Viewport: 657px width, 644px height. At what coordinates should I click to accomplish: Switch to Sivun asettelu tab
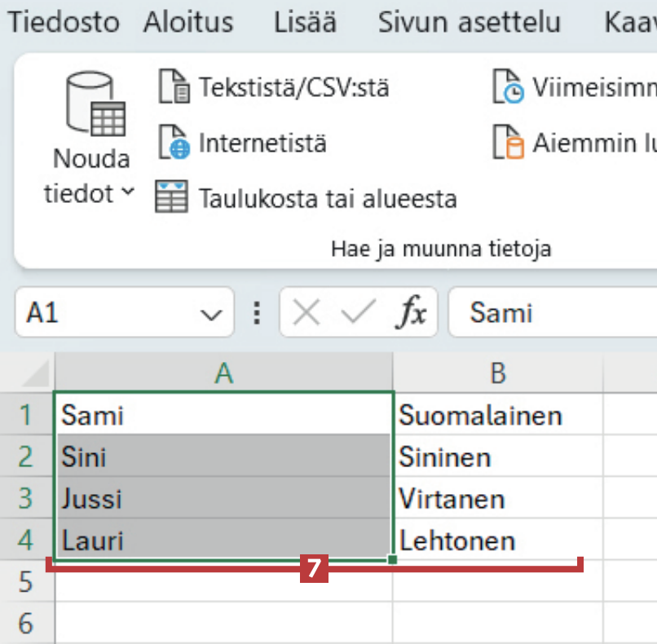coord(469,22)
